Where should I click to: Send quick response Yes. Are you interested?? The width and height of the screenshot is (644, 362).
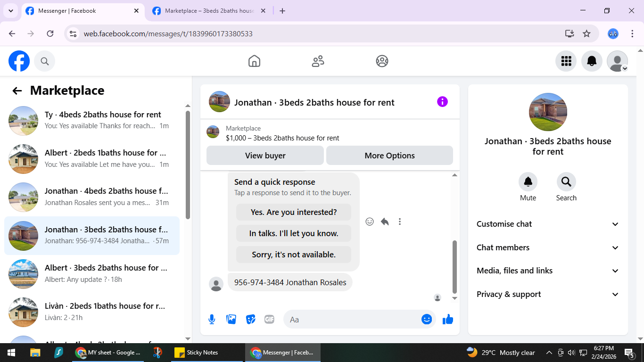point(294,212)
